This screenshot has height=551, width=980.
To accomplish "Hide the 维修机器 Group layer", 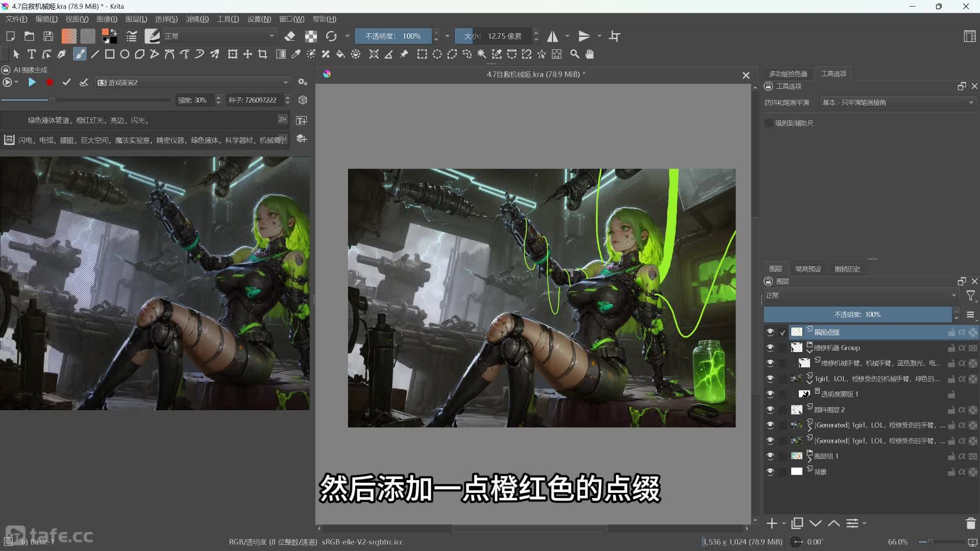I will tap(770, 347).
